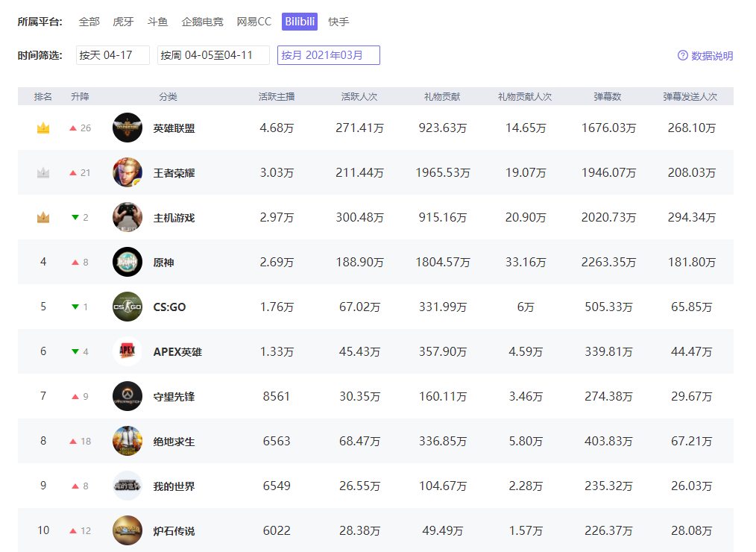This screenshot has height=552, width=756.
Task: Click the 336.85万 gift contribution value
Action: click(443, 441)
